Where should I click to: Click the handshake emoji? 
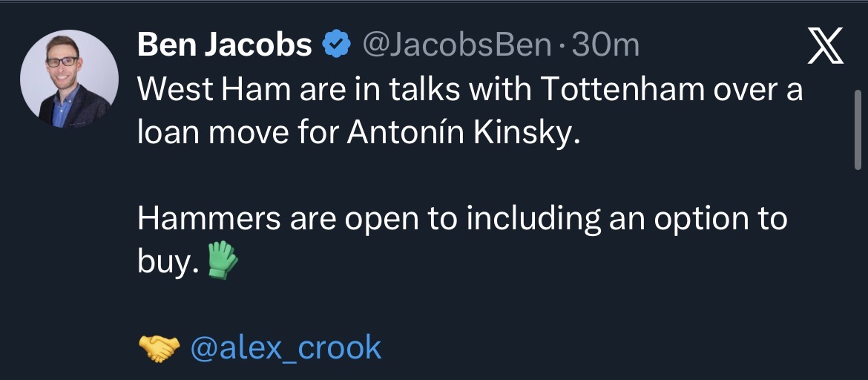159,347
